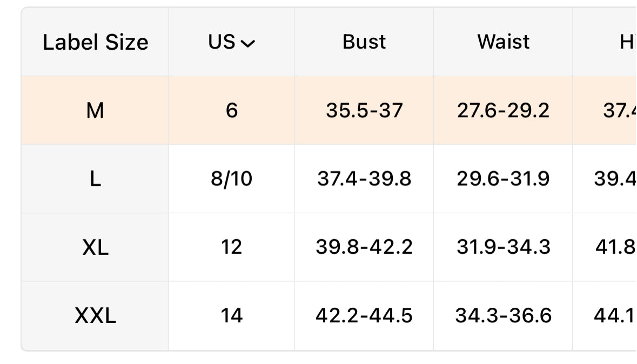Click the chevron next to US
This screenshot has width=637, height=364.
coord(248,43)
